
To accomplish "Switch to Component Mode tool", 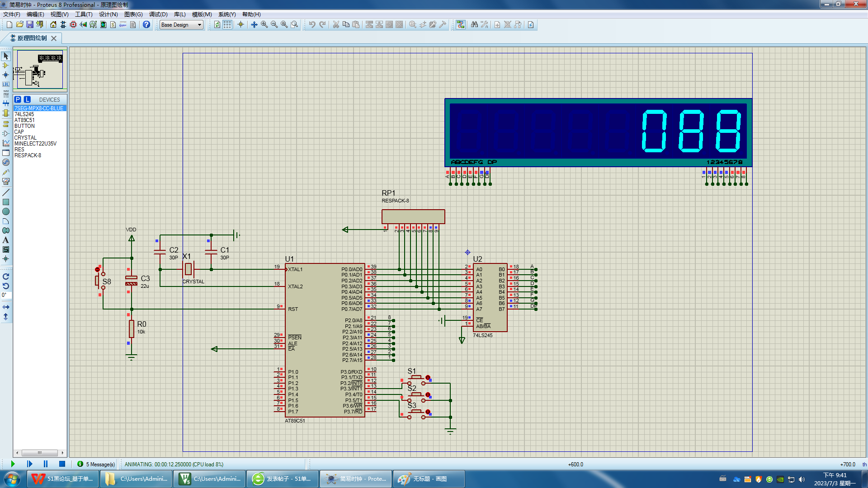I will 6,66.
